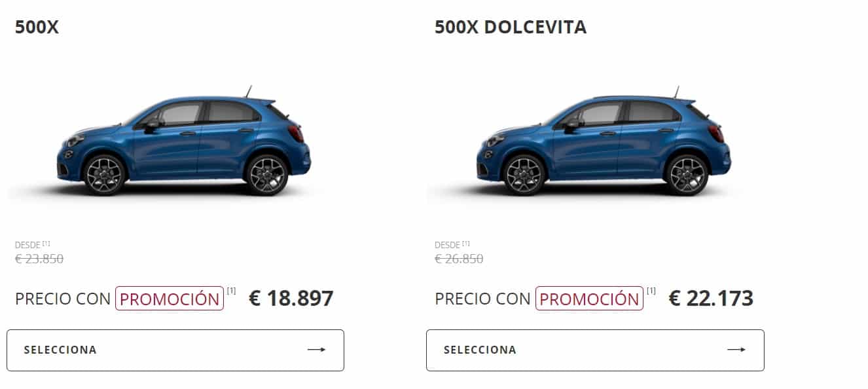Select the 500X Dolcevita model button

click(595, 350)
